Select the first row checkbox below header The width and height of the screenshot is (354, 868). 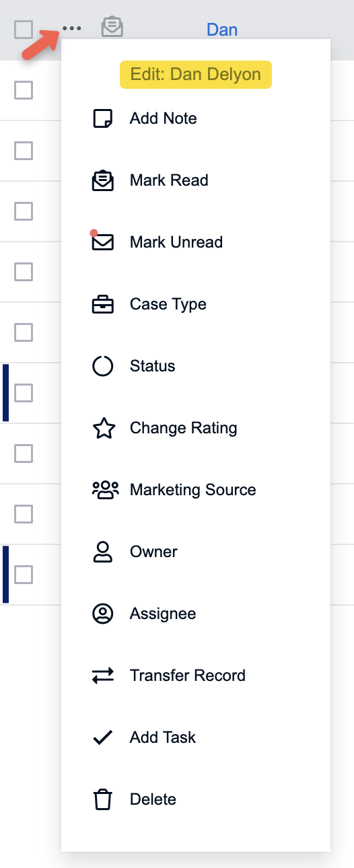coord(24,90)
